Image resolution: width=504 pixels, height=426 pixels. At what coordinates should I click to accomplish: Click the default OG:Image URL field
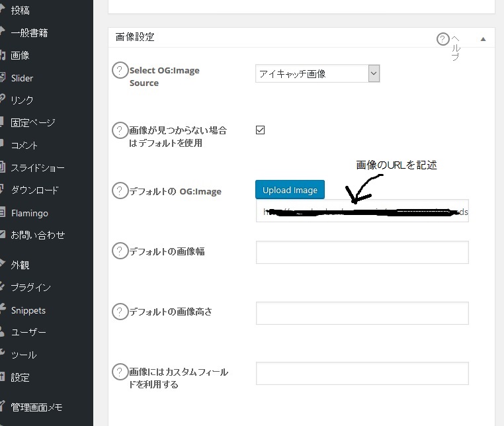pos(362,211)
